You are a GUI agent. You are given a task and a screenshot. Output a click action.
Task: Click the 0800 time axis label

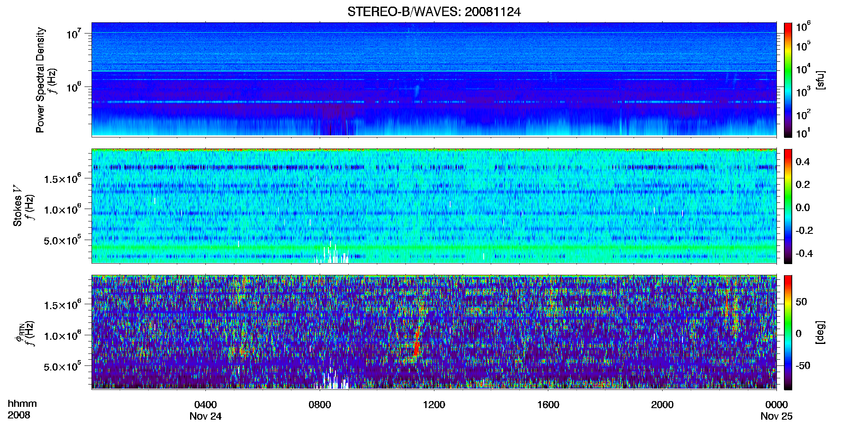tap(320, 405)
